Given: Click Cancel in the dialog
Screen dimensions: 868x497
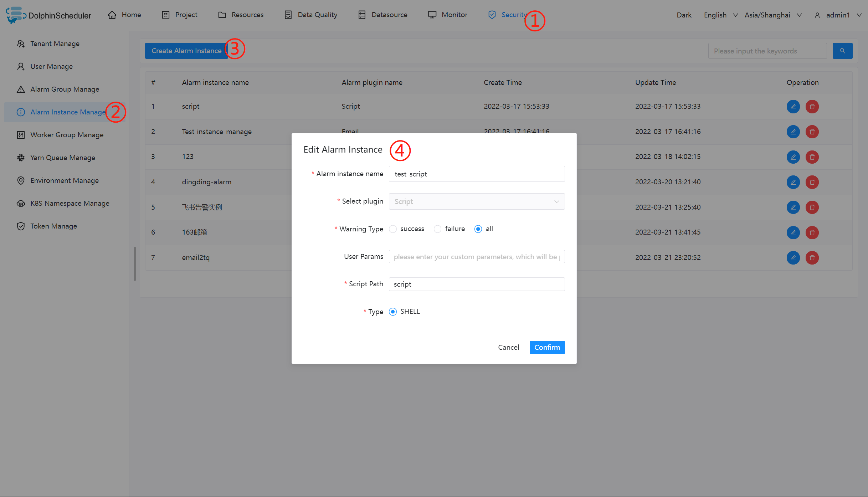Looking at the screenshot, I should click(x=508, y=347).
